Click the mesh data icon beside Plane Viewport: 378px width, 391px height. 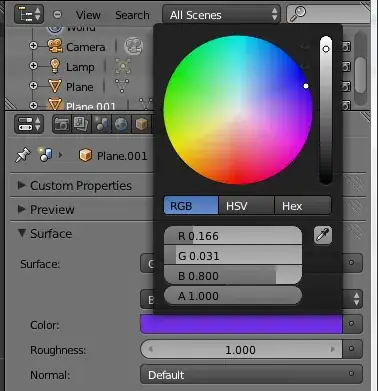pos(122,86)
